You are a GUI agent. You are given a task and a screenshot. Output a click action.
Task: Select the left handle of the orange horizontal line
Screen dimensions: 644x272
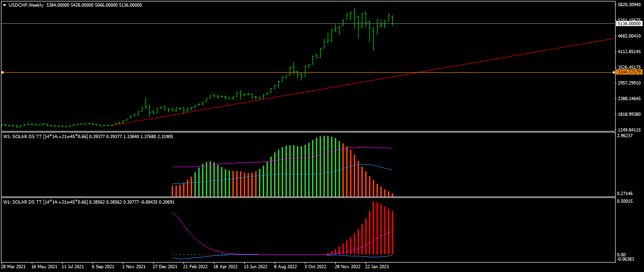coord(2,72)
